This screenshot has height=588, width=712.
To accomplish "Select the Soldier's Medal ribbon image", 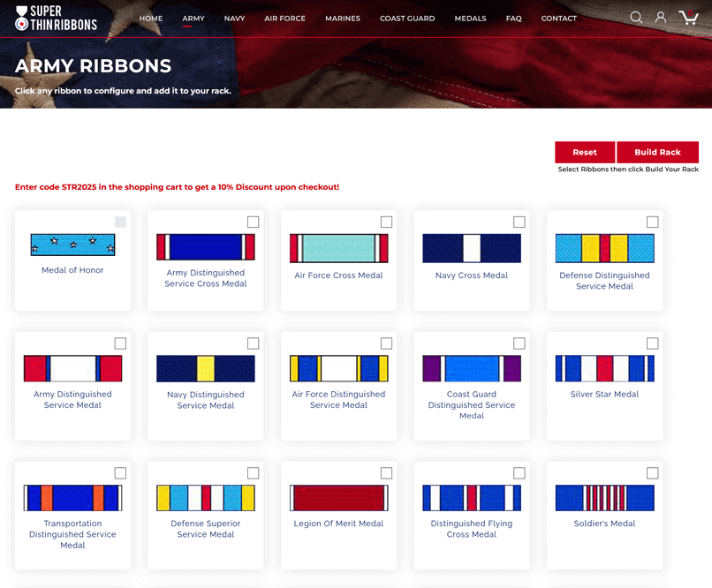I will [x=604, y=498].
